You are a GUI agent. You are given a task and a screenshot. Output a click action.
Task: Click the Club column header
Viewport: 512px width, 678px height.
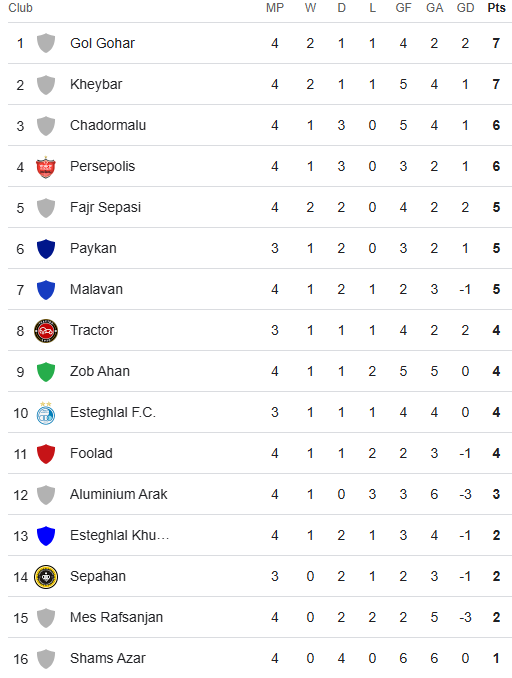click(20, 8)
